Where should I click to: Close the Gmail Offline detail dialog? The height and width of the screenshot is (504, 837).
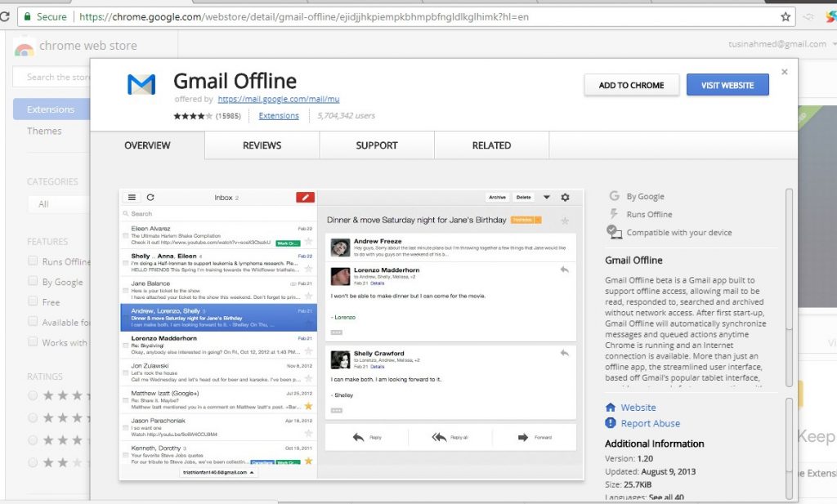coord(785,72)
